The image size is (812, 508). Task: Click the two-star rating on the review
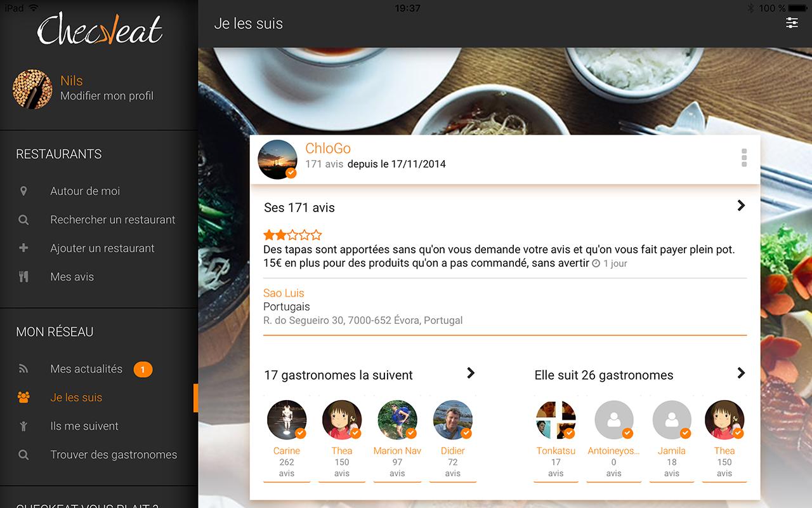(x=292, y=235)
